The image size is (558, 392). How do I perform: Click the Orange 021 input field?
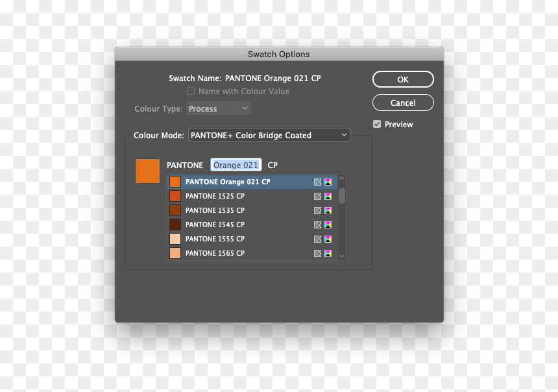(236, 165)
